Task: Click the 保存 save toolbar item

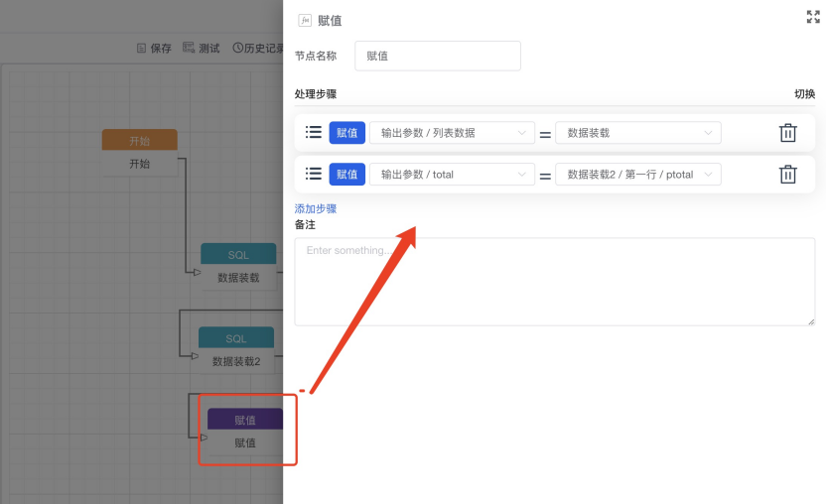Action: pos(154,48)
